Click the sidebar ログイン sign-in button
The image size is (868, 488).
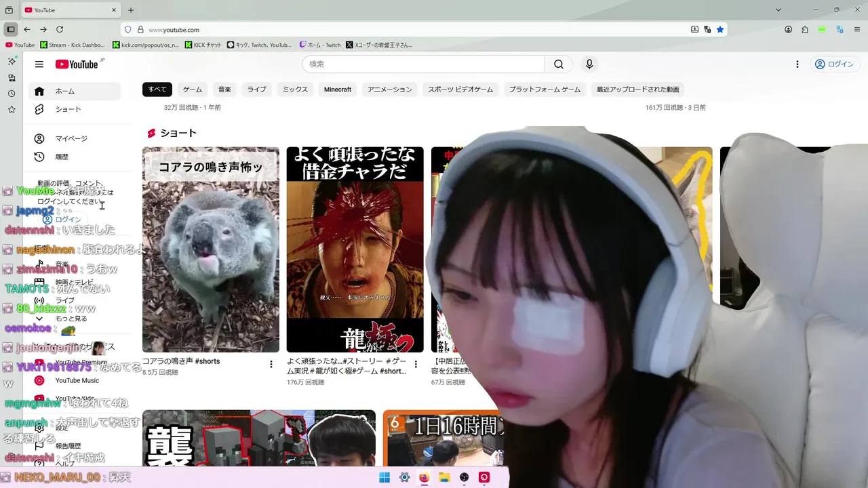coord(62,220)
